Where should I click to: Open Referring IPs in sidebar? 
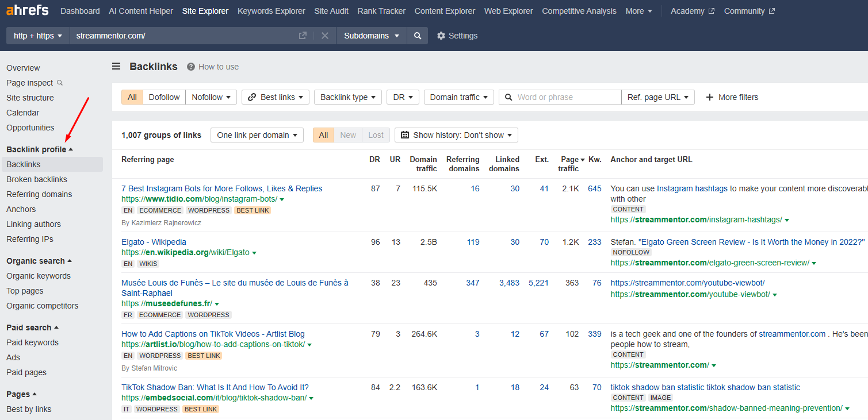(x=30, y=239)
